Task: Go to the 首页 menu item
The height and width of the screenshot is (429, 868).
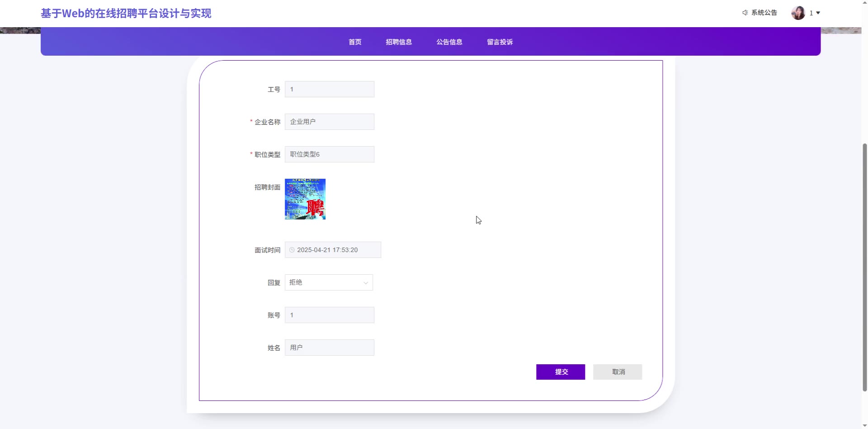Action: click(355, 42)
